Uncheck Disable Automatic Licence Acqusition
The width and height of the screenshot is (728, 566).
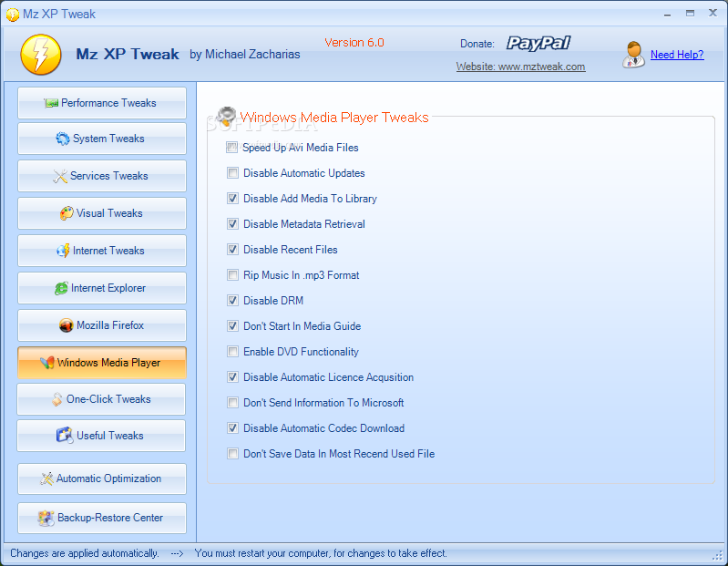pos(232,377)
